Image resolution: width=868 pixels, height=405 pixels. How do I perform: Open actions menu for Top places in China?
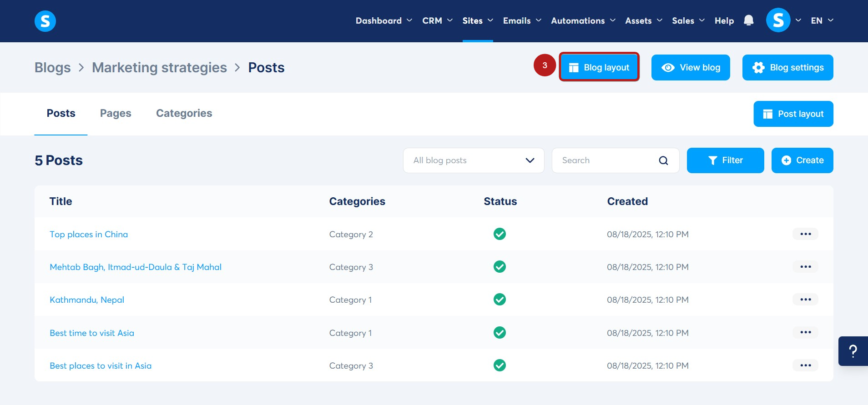[x=805, y=234]
